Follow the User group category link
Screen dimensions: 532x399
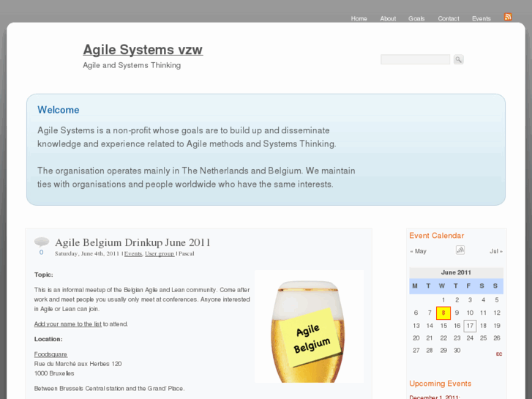(160, 253)
